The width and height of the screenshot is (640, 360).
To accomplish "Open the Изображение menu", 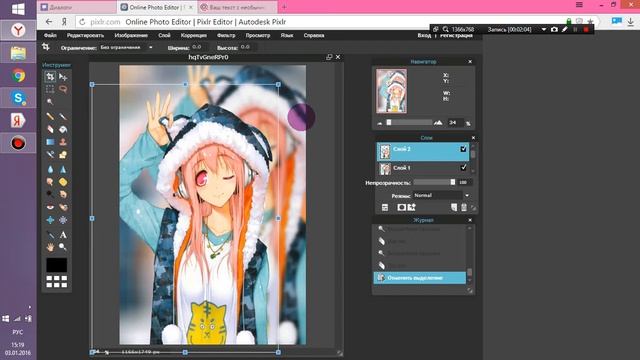I will pos(131,36).
